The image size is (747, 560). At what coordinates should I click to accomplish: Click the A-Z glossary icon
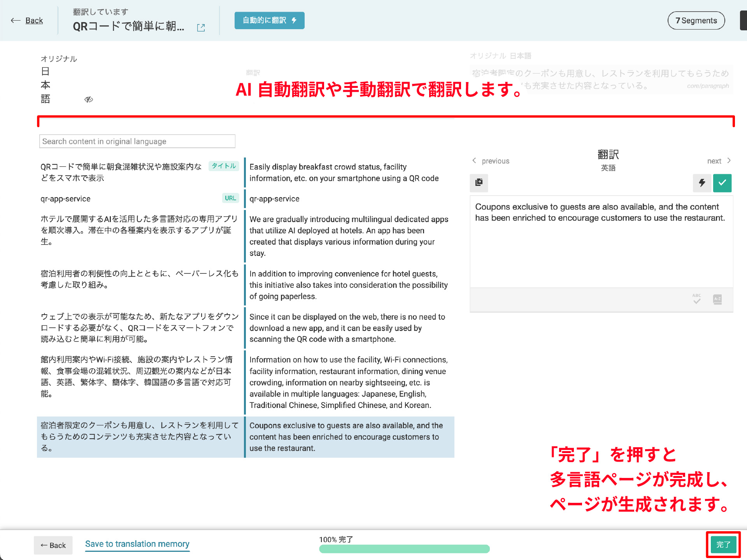tap(717, 299)
